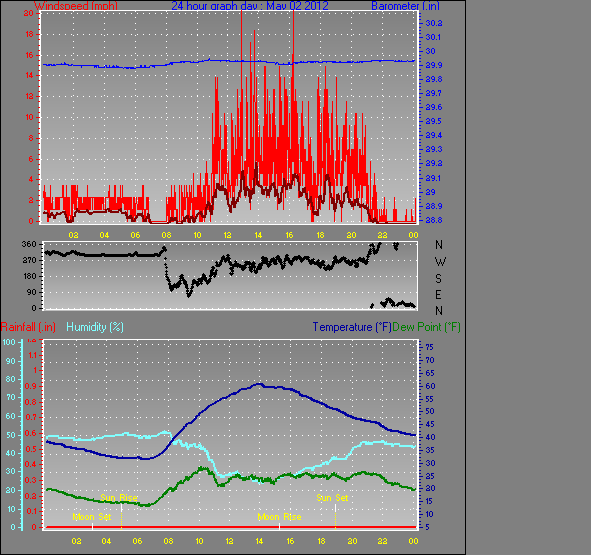Click the S compass direction letter

438,279
